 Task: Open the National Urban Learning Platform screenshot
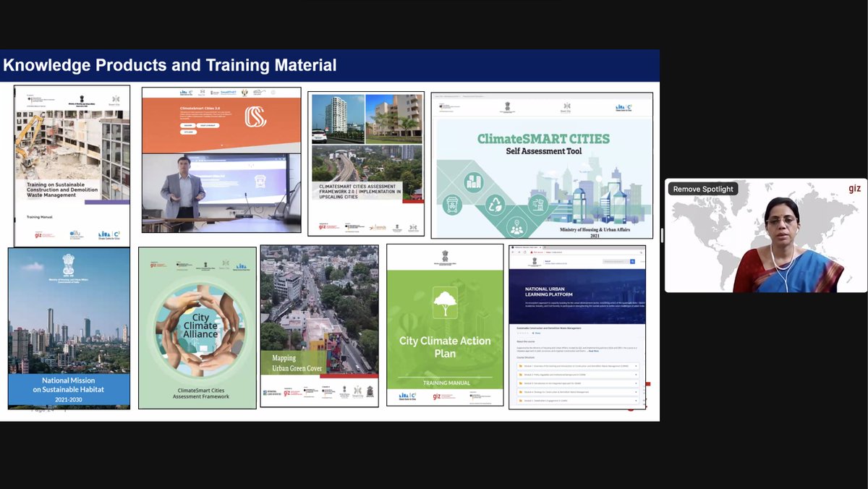pyautogui.click(x=577, y=327)
